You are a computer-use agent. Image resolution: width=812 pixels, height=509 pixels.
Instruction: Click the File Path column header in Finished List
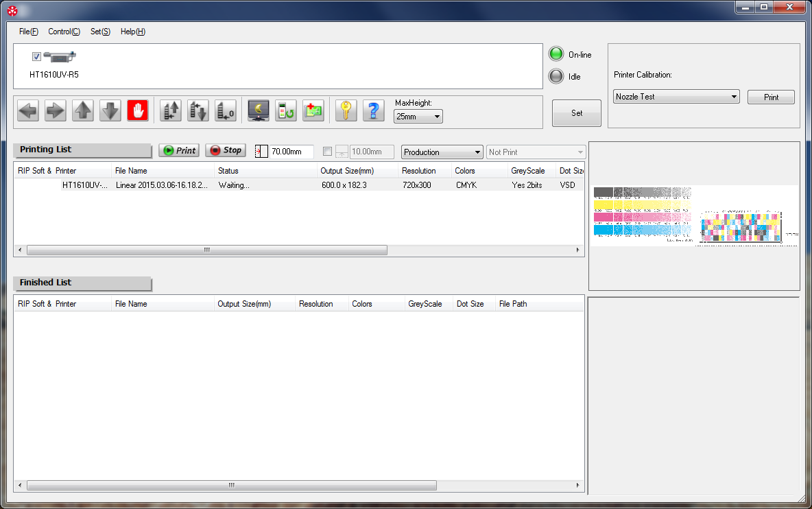(x=540, y=304)
